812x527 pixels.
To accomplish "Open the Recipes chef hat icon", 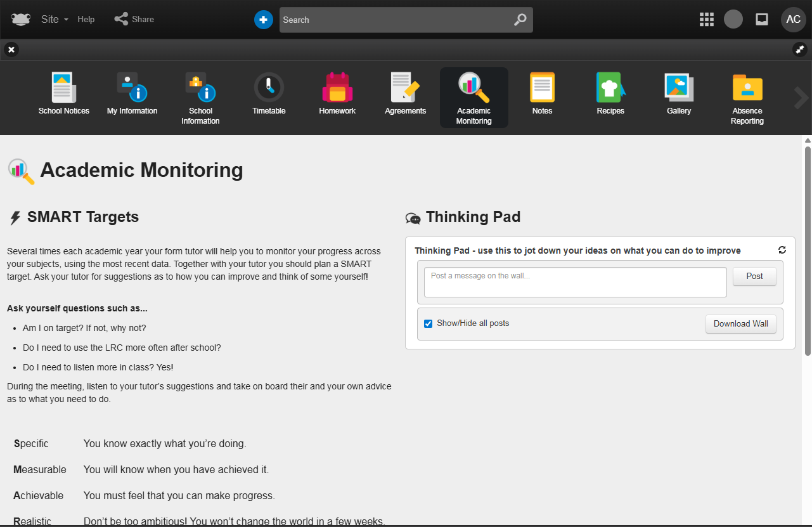I will click(x=610, y=88).
